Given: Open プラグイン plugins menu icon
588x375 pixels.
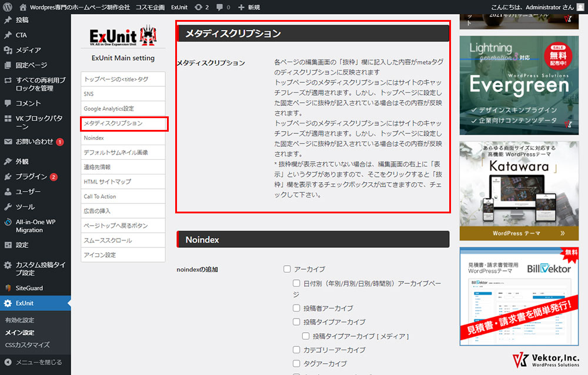Looking at the screenshot, I should click(x=8, y=176).
